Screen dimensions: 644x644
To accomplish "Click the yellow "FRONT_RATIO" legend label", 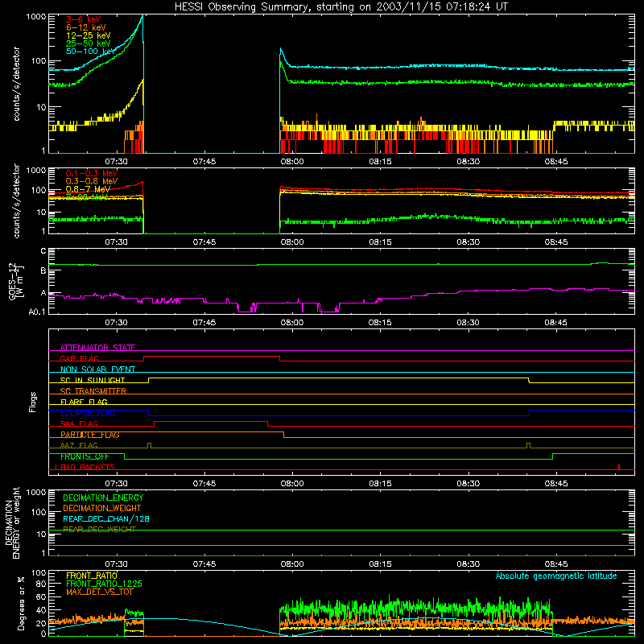I will (92, 576).
